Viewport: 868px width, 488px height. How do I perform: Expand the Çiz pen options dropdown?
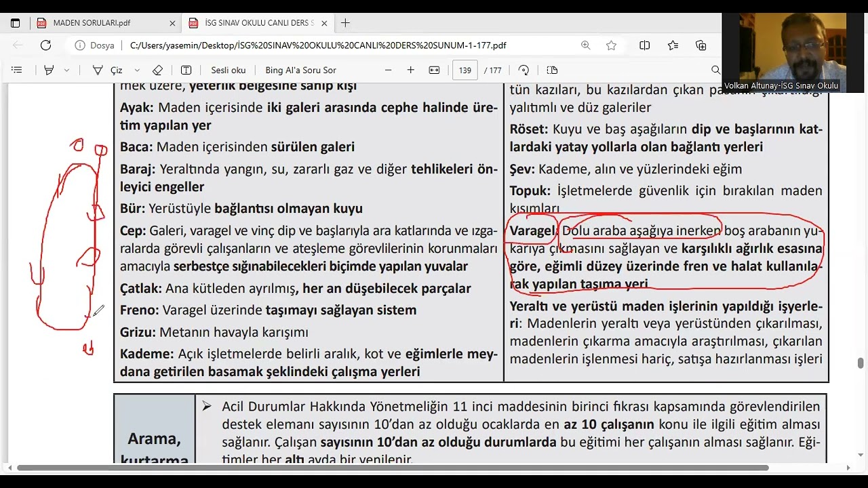click(x=137, y=70)
